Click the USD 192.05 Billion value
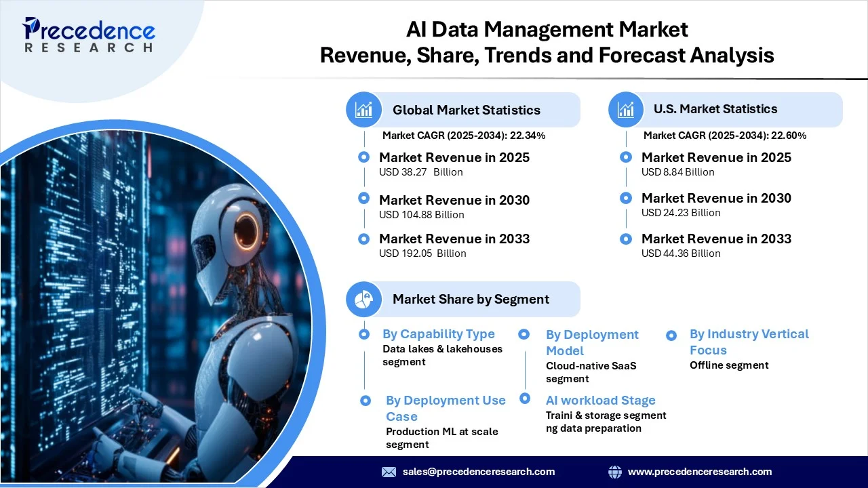Viewport: 868px width, 488px height. [423, 253]
